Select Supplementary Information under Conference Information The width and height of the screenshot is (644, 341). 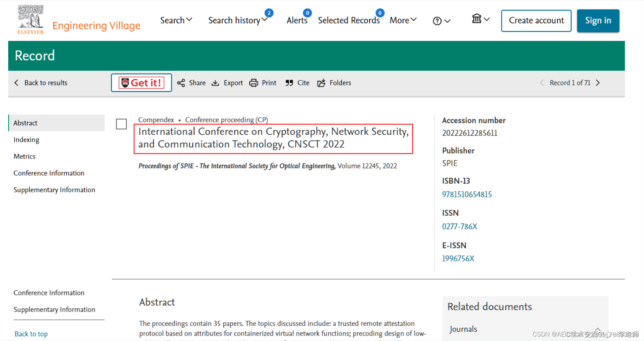pyautogui.click(x=54, y=190)
